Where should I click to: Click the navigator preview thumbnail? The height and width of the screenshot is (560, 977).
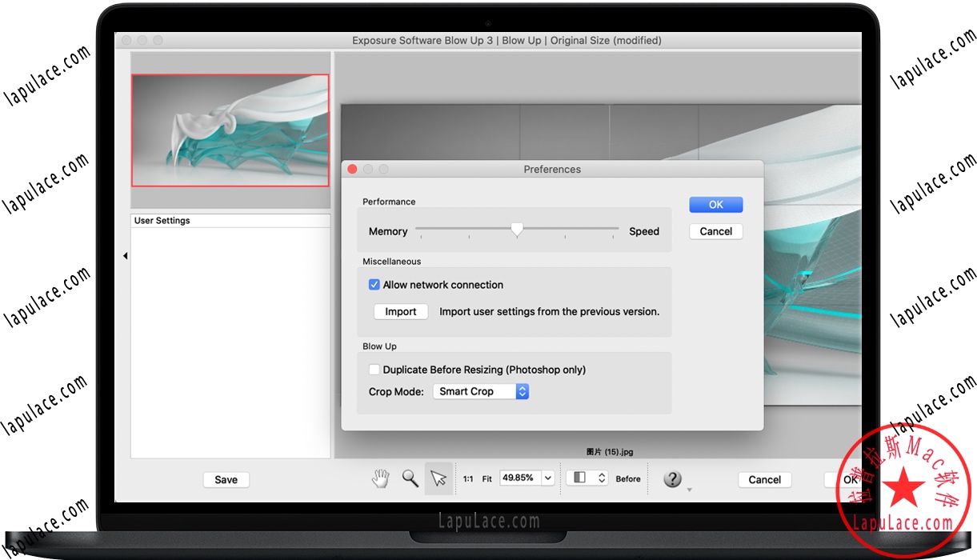(230, 130)
